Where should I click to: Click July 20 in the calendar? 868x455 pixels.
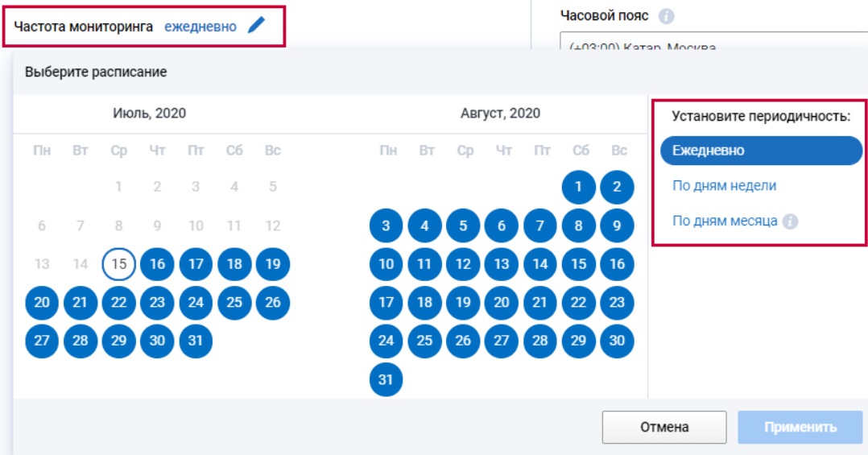coord(42,303)
